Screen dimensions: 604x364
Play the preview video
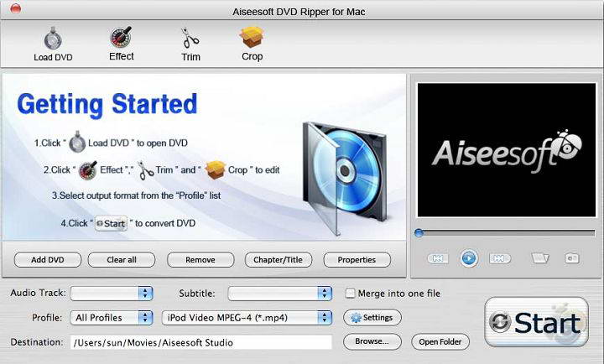(x=469, y=258)
